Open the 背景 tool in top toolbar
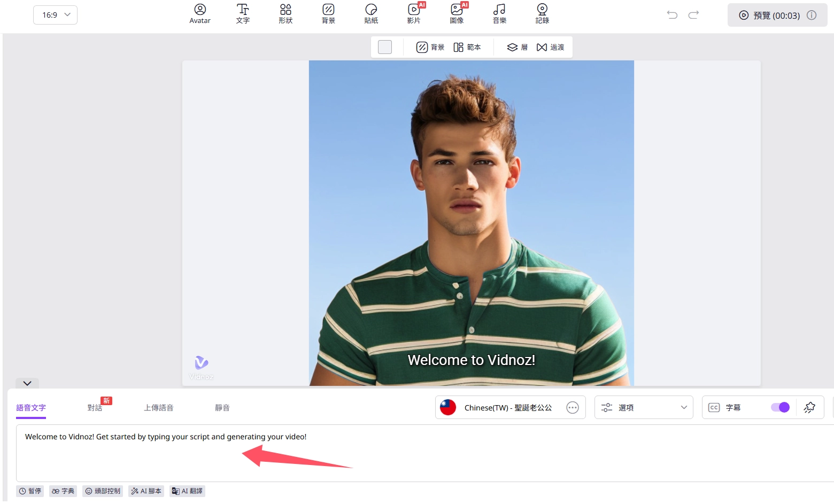The image size is (834, 504). (328, 14)
